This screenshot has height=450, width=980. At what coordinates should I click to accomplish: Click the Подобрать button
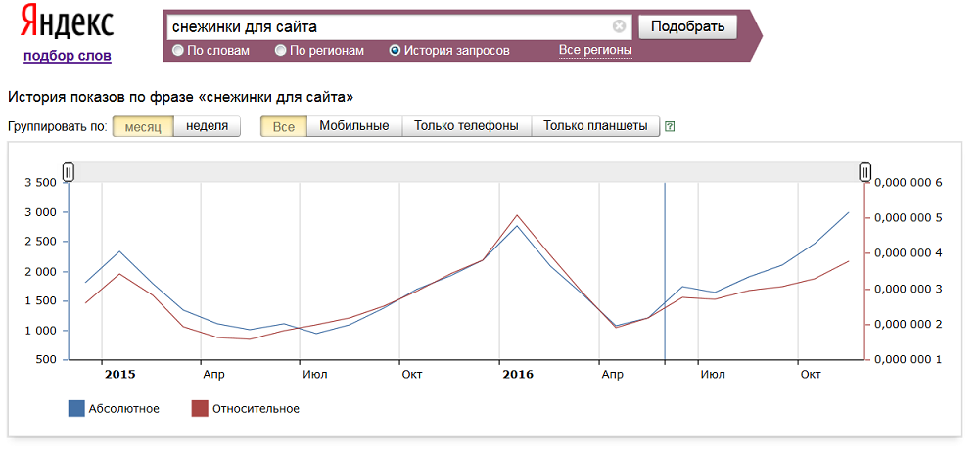pyautogui.click(x=687, y=26)
